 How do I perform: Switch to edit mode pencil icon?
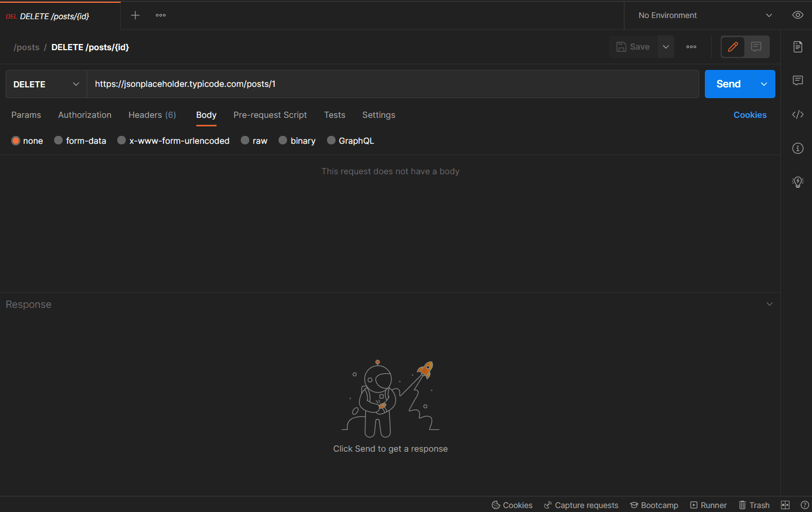[x=733, y=47]
